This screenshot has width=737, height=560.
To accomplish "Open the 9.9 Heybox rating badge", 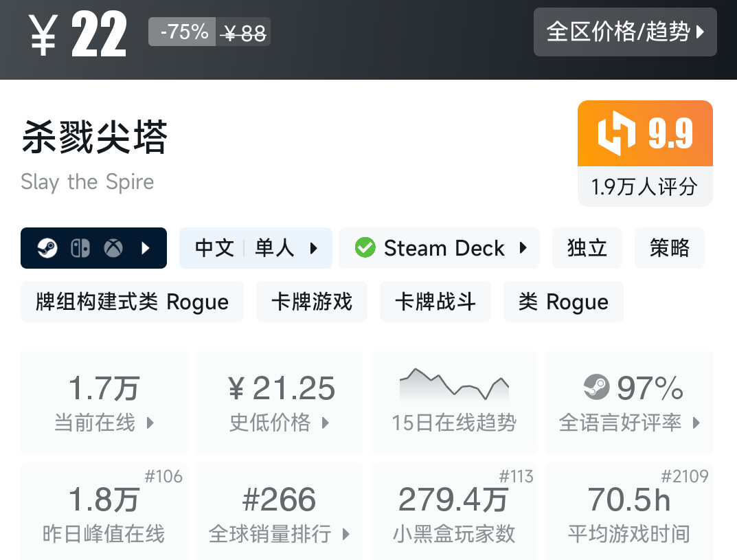I will 645,133.
